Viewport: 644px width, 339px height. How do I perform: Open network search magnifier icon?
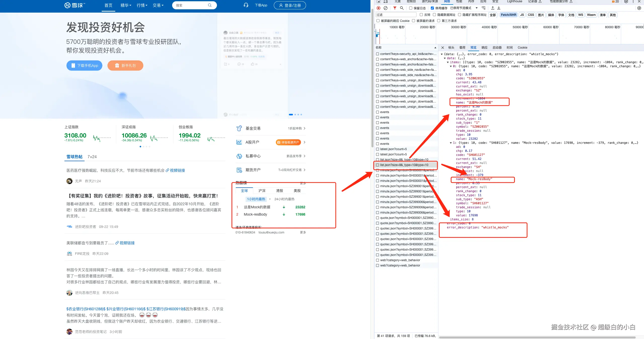[402, 8]
